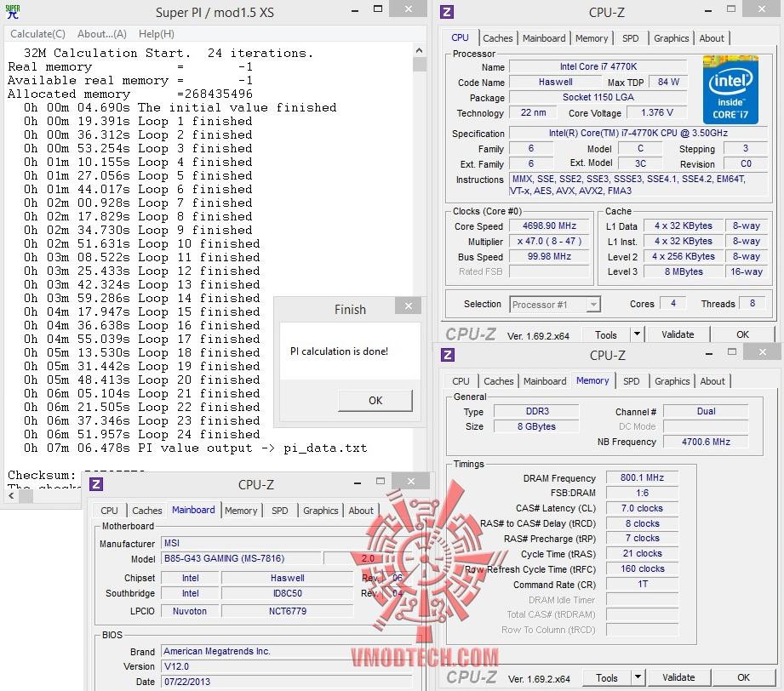Click OK in CPU-Z Memory window
The height and width of the screenshot is (691, 784).
743,677
